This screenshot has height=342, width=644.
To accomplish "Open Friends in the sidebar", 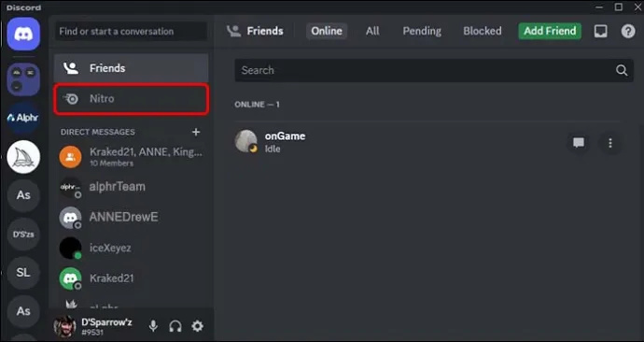I will [131, 68].
